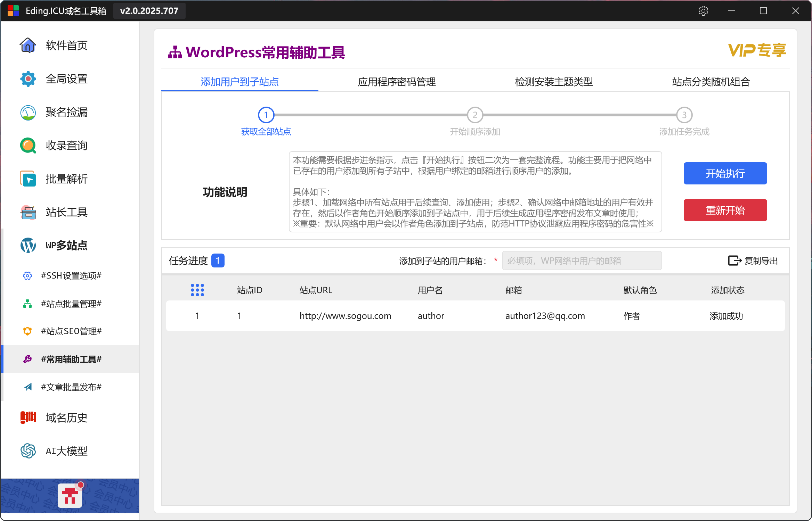Open the member center icon in sidebar footer
The image size is (812, 521).
click(70, 496)
